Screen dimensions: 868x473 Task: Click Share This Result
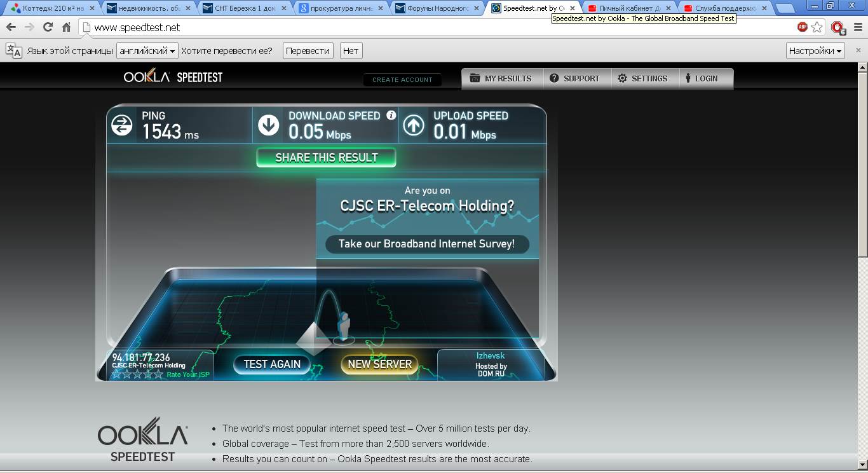(x=326, y=158)
